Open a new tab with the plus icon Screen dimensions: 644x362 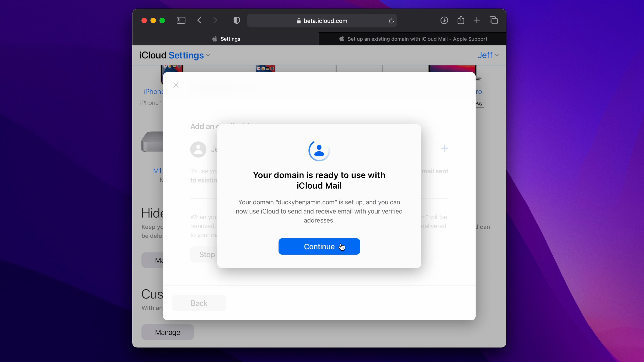(477, 20)
